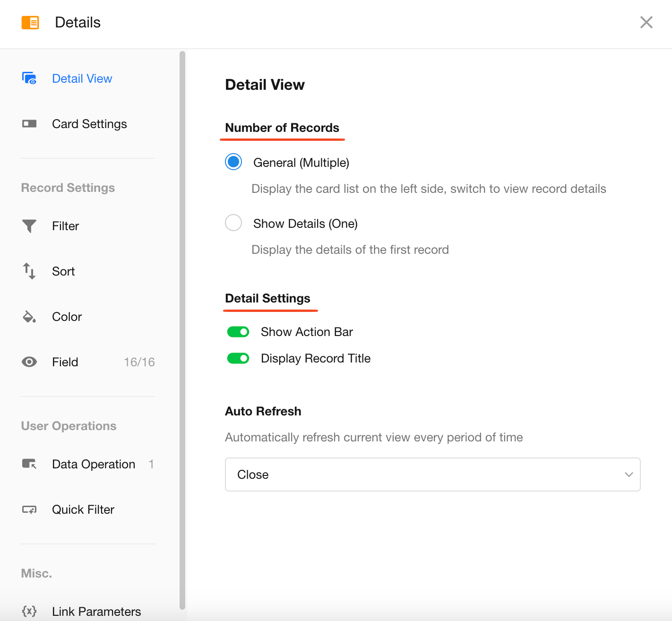Click the sidebar vertical scrollbar
672x621 pixels.
(x=182, y=330)
